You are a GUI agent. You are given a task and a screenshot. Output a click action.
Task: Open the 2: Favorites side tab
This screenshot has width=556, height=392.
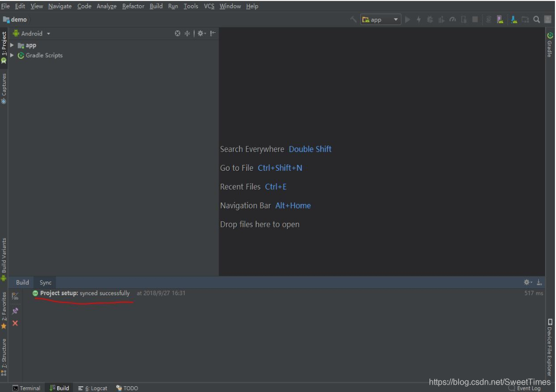point(4,310)
